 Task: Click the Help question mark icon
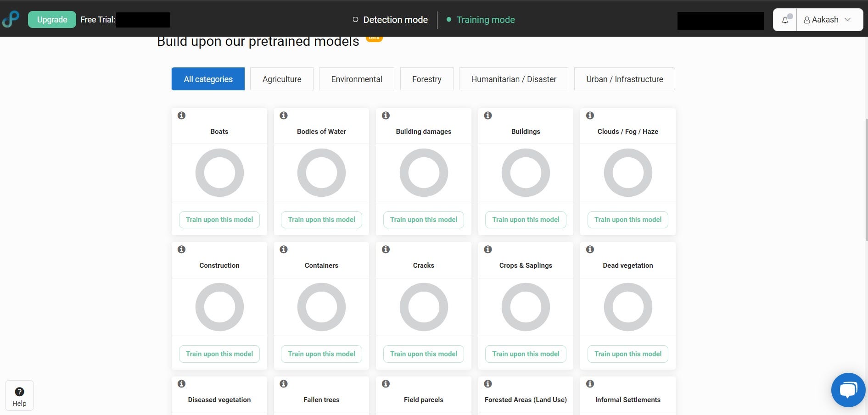19,392
